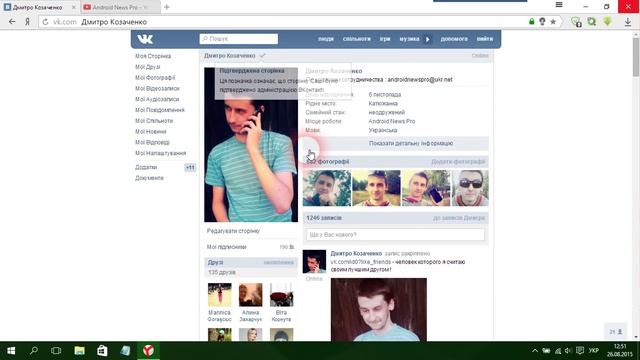Viewport: 640px width, 360px height.
Task: Click the VK logo in the header
Action: coord(145,39)
